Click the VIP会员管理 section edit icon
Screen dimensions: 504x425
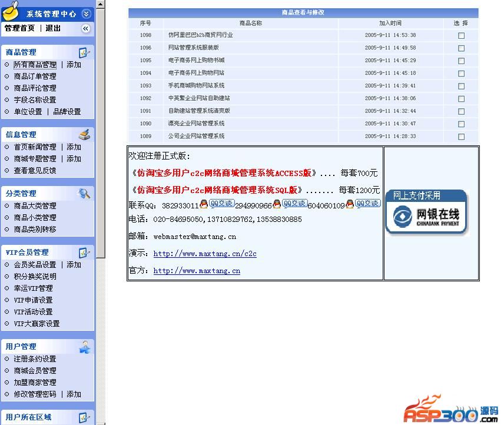pyautogui.click(x=84, y=253)
